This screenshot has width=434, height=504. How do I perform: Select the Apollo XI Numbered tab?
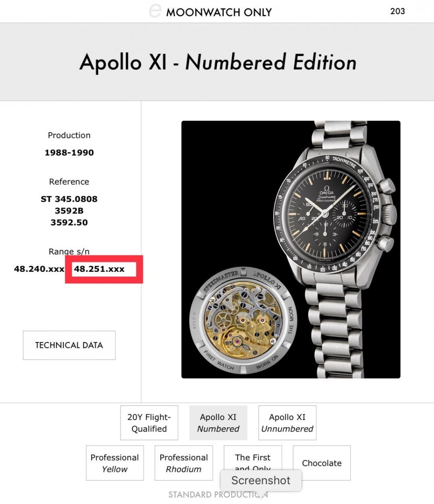point(218,423)
